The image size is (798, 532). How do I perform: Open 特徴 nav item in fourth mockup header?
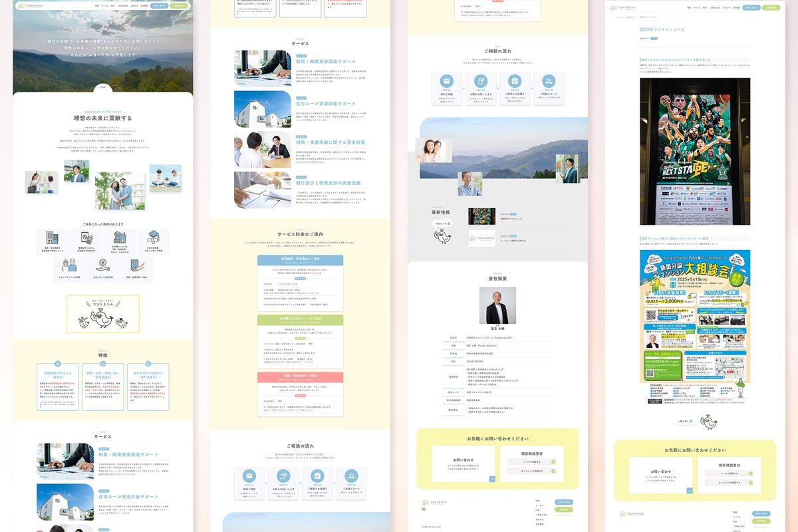(x=688, y=8)
